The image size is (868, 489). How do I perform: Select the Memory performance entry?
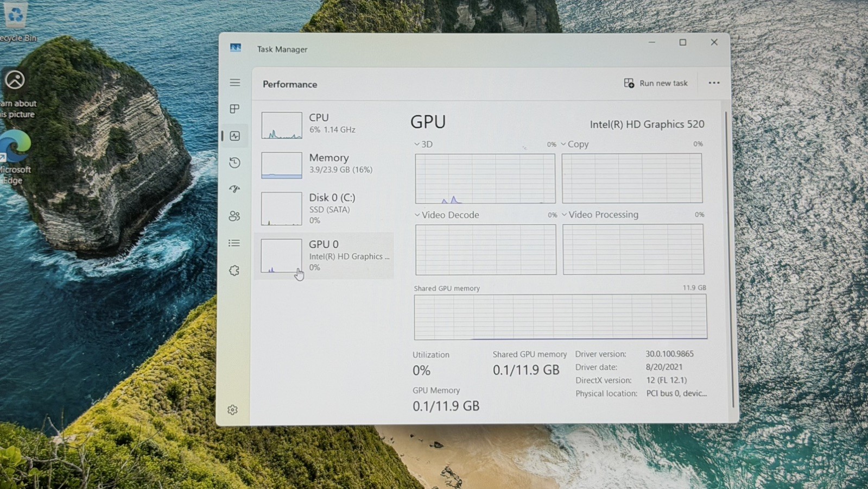[324, 165]
